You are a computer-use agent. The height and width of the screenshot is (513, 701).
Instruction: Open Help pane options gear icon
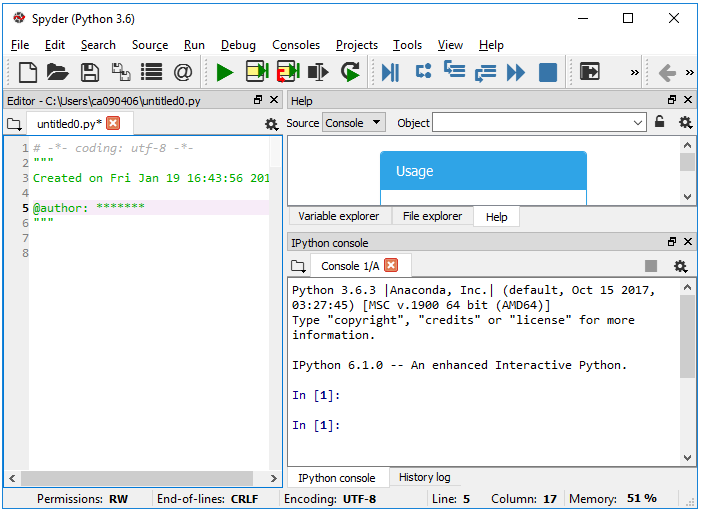[685, 122]
